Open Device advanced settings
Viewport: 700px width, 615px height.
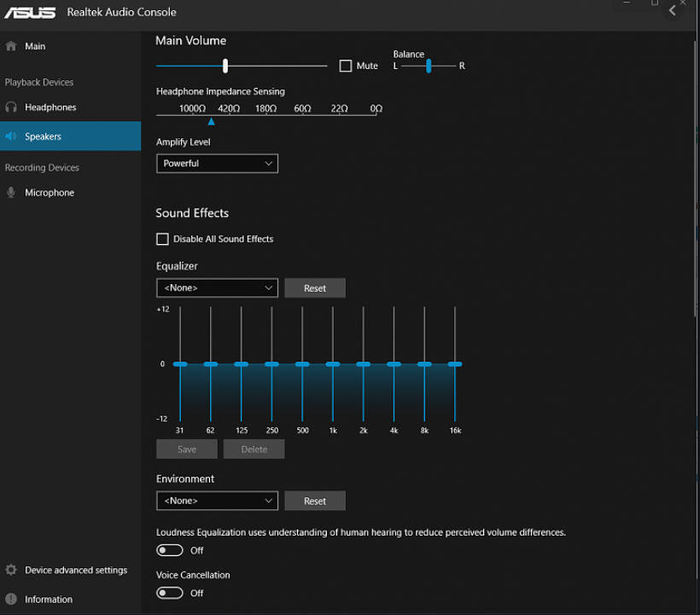tap(71, 570)
